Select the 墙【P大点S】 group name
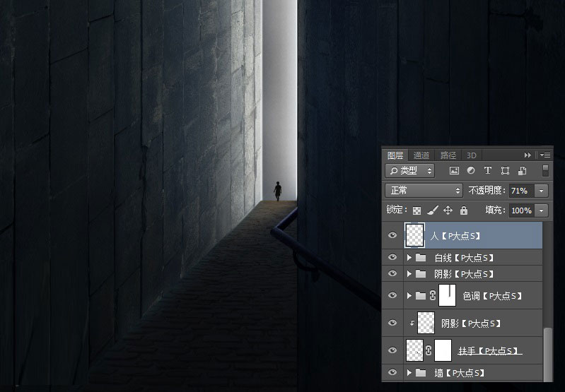The height and width of the screenshot is (392, 565). pos(460,373)
